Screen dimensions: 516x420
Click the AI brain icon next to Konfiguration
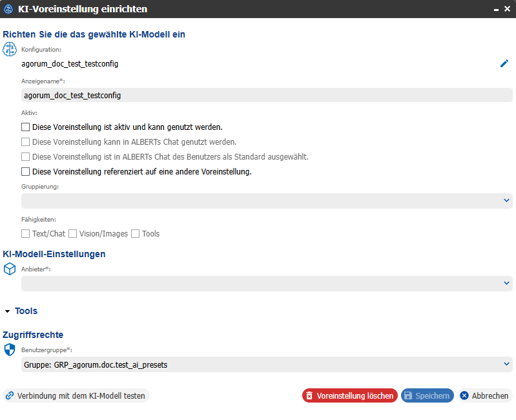[10, 49]
